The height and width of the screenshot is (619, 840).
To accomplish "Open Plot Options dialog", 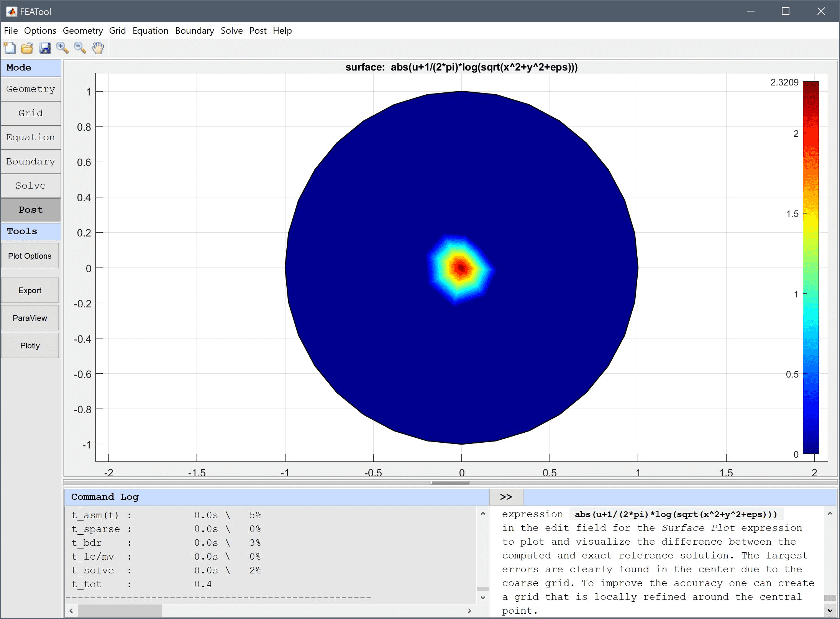I will click(x=30, y=256).
